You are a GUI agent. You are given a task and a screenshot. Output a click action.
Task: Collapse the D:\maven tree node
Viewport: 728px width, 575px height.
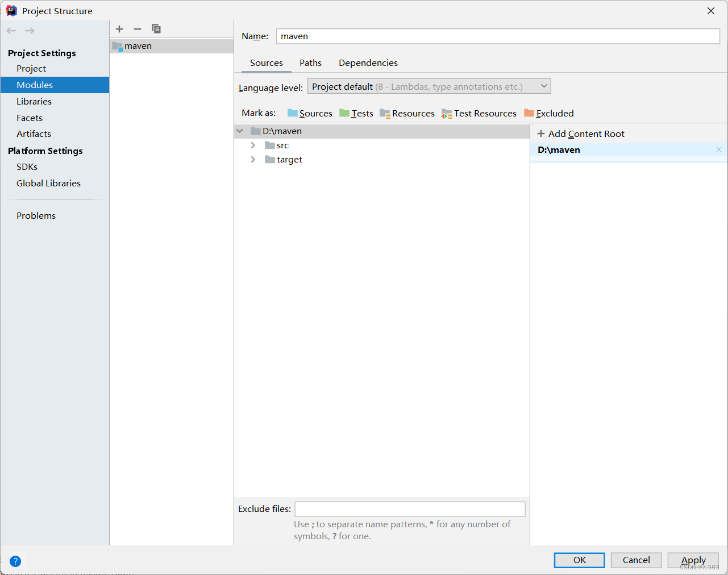(240, 131)
